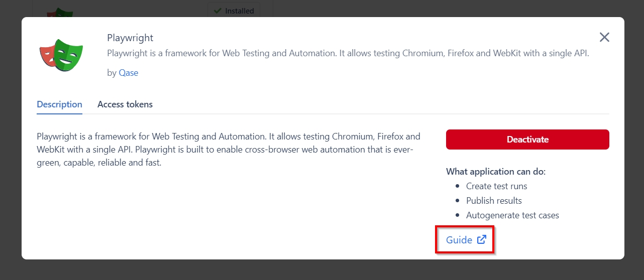The height and width of the screenshot is (280, 644).
Task: Click the 'Autogenerate test cases' list item
Action: pyautogui.click(x=512, y=215)
